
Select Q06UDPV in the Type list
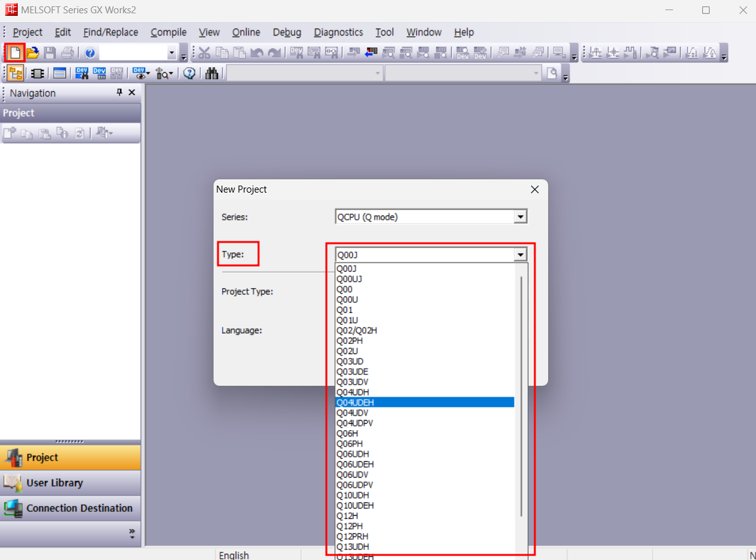click(x=425, y=485)
